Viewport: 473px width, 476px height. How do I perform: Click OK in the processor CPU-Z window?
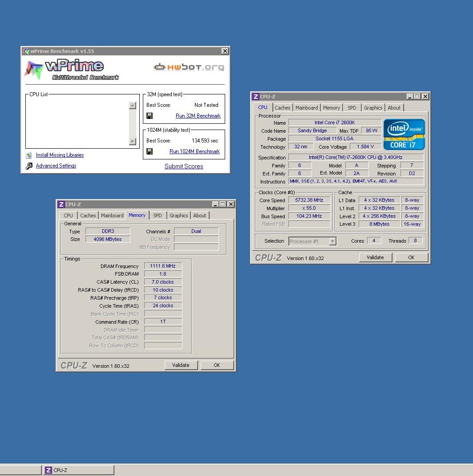[411, 257]
